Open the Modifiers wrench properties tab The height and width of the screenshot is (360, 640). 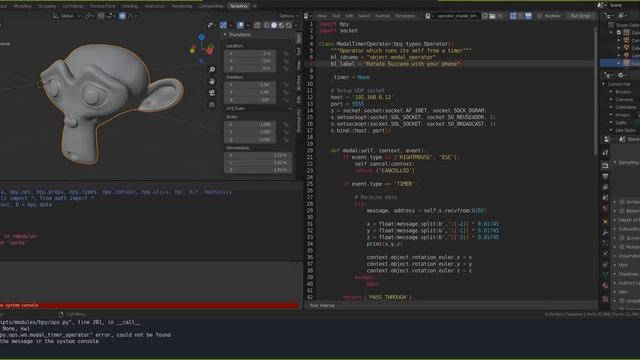pyautogui.click(x=605, y=232)
